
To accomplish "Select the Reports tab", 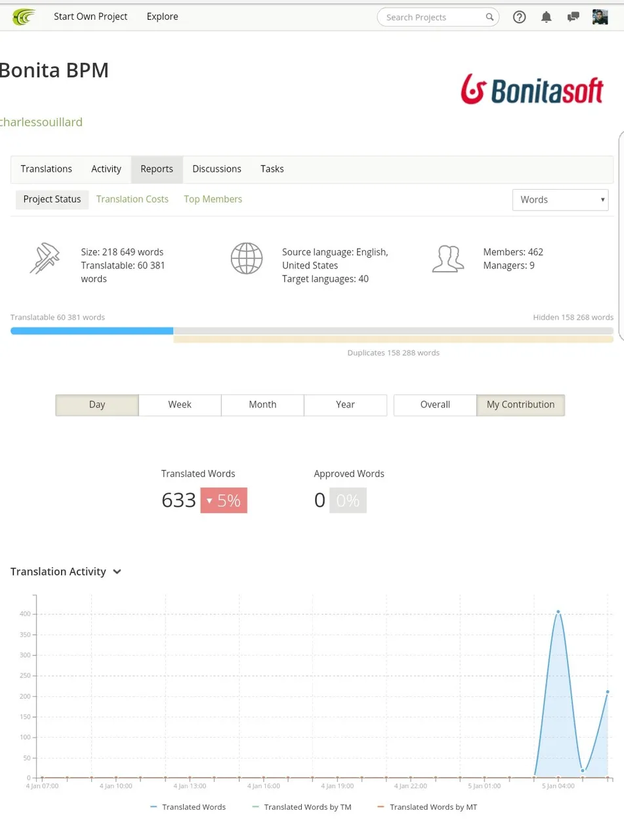I will [157, 169].
